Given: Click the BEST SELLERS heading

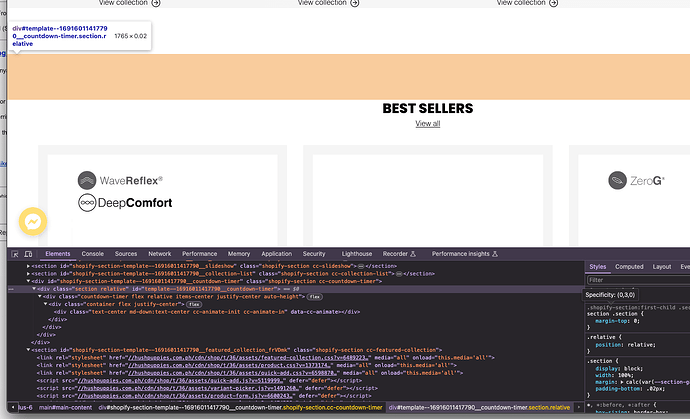Looking at the screenshot, I should [428, 108].
